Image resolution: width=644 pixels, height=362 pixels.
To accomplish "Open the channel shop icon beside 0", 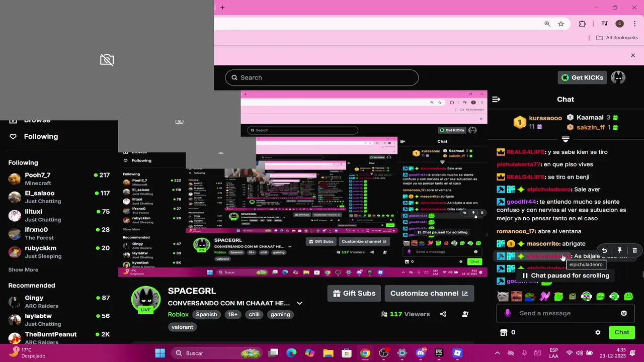I will [504, 332].
